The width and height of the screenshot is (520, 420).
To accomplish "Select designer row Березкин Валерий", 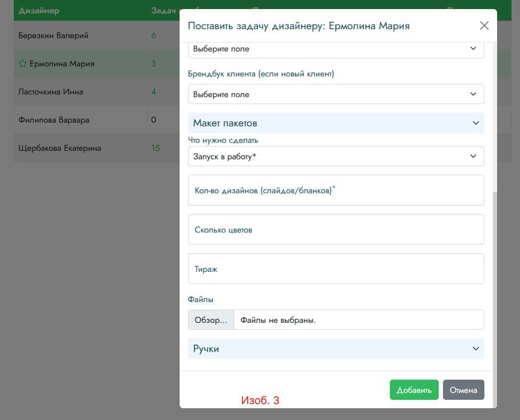I will pos(53,36).
